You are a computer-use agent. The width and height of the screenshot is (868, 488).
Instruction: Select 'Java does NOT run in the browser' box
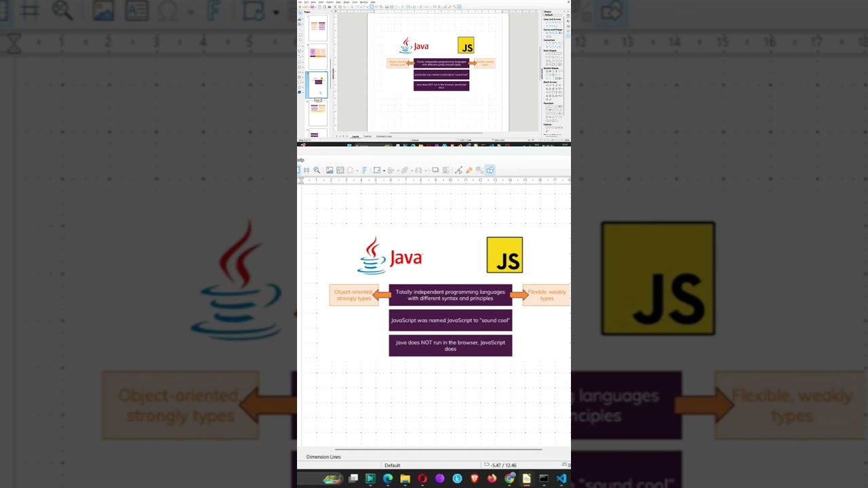pyautogui.click(x=450, y=345)
